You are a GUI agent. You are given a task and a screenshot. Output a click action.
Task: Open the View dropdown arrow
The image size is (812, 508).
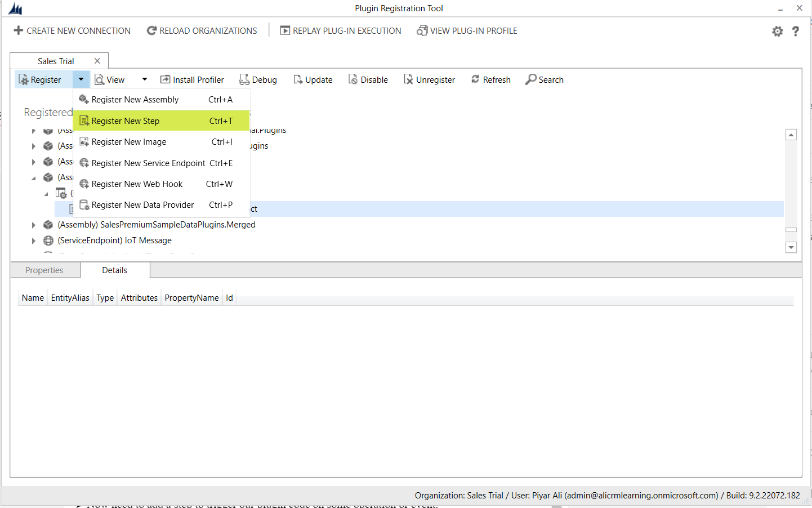(x=145, y=79)
